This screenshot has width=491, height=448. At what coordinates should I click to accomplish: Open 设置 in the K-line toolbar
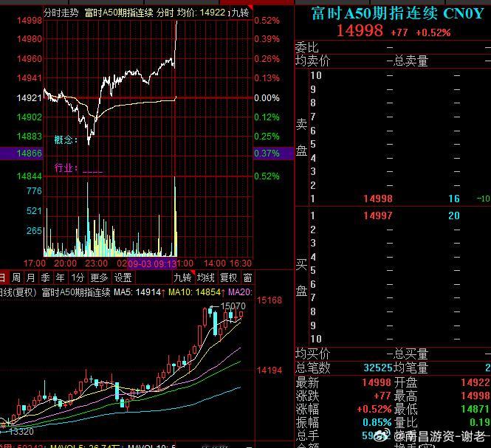pos(123,278)
